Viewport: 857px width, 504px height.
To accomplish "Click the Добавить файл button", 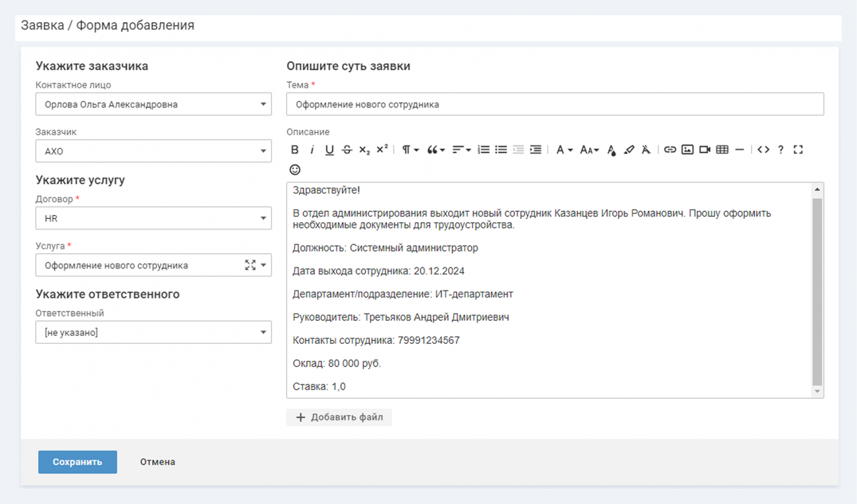I will [x=339, y=417].
